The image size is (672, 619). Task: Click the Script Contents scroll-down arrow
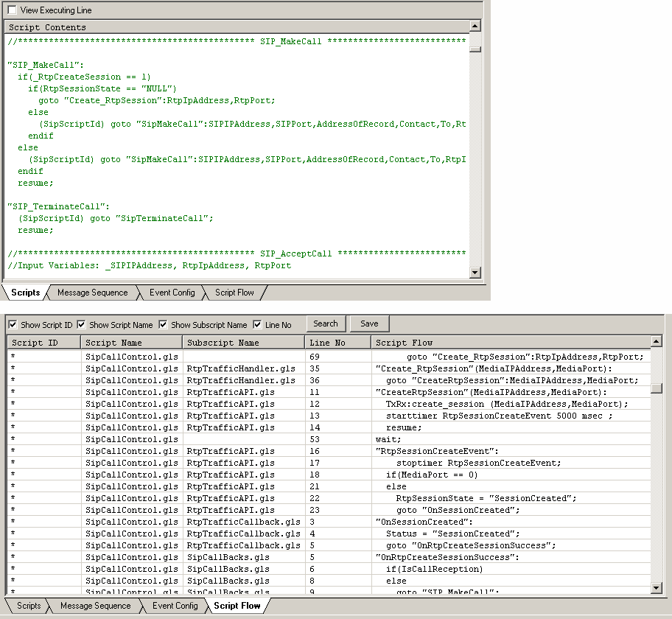[x=475, y=272]
